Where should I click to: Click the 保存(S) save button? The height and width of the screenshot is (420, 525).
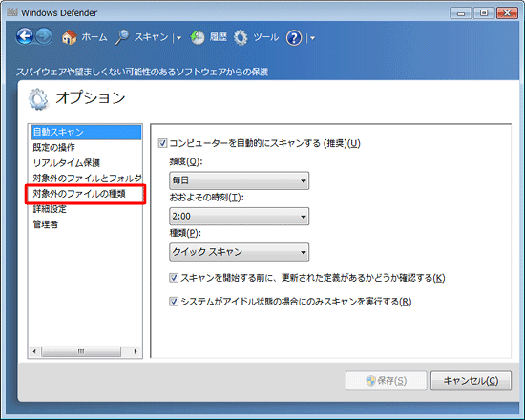click(x=386, y=381)
